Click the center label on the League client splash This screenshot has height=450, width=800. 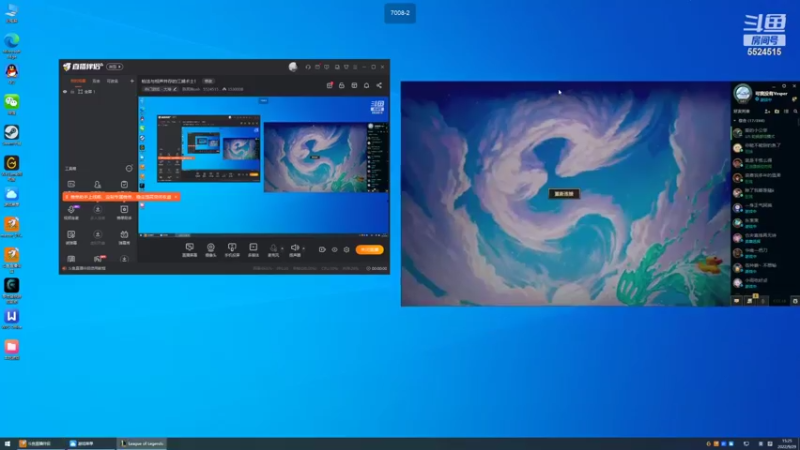tap(564, 194)
